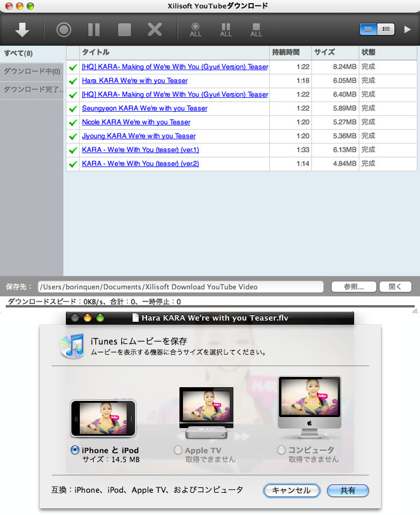Switch to detailed list view
Screen dimensions: 420x515
(x=386, y=29)
